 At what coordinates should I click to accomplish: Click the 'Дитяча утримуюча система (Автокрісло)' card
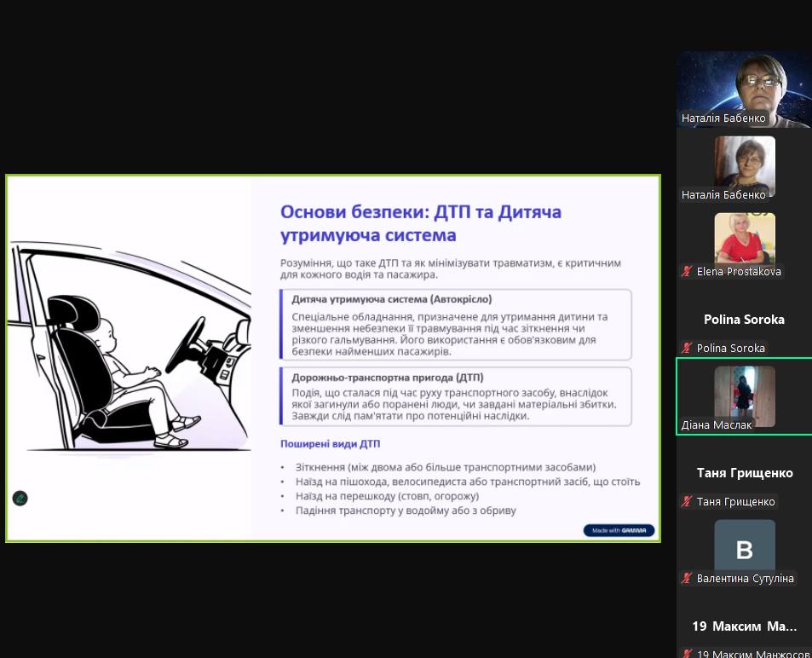(x=455, y=325)
